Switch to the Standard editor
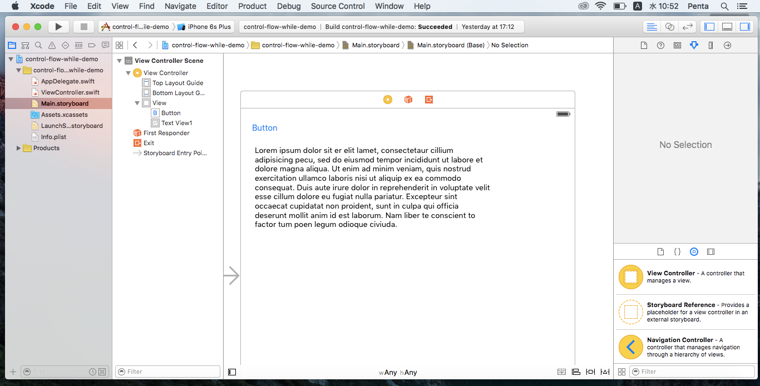The image size is (760, 386). [x=652, y=27]
